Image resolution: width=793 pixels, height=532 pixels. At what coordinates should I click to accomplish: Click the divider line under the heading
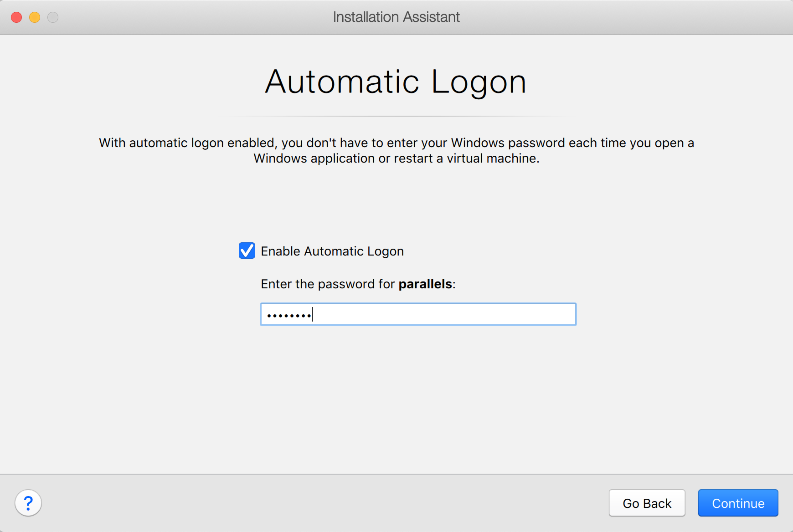point(396,116)
